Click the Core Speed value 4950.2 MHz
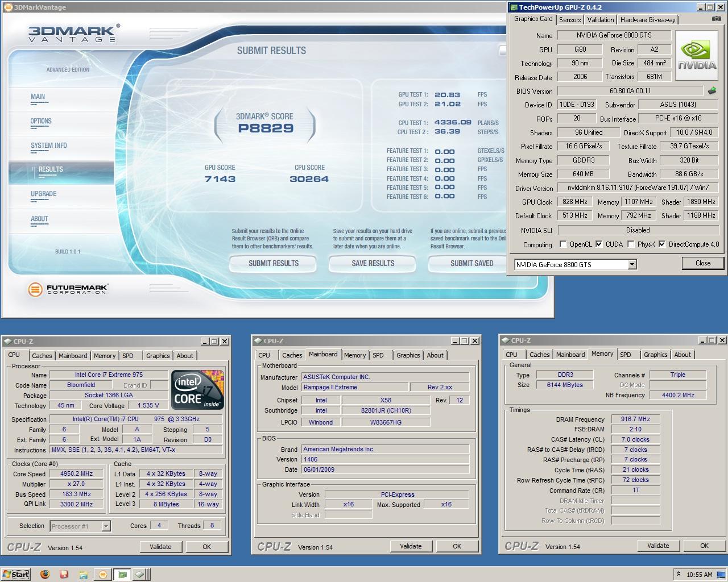Screen dimensions: 728x582 click(76, 473)
